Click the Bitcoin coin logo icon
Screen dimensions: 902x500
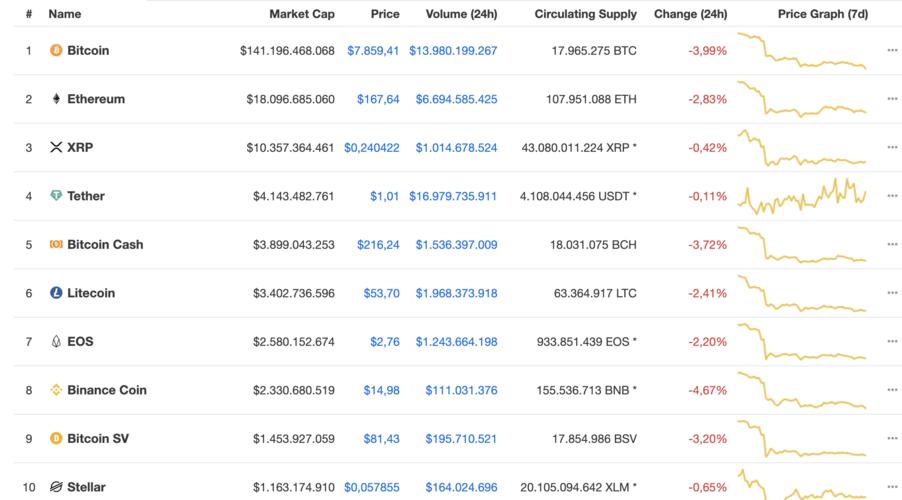point(56,50)
